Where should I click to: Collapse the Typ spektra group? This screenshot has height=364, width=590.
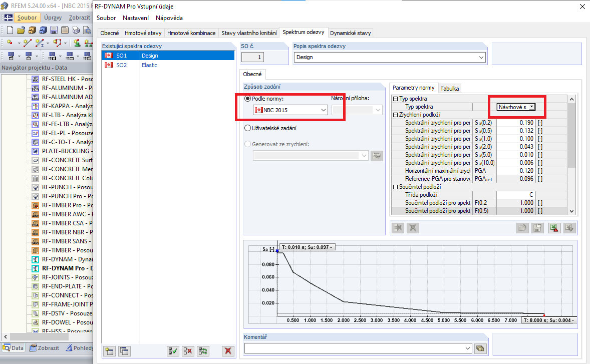(x=396, y=99)
